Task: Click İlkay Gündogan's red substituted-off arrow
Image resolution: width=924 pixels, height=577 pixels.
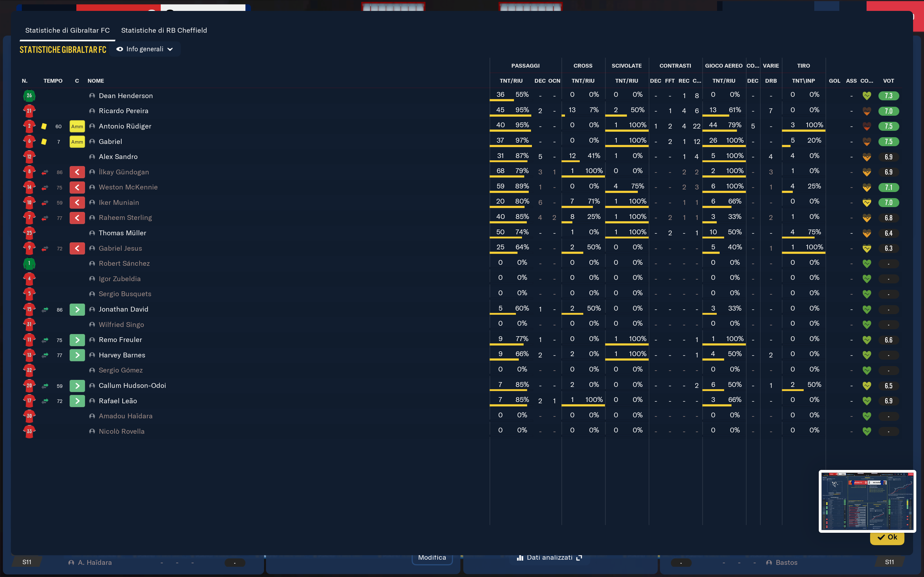Action: pyautogui.click(x=77, y=172)
